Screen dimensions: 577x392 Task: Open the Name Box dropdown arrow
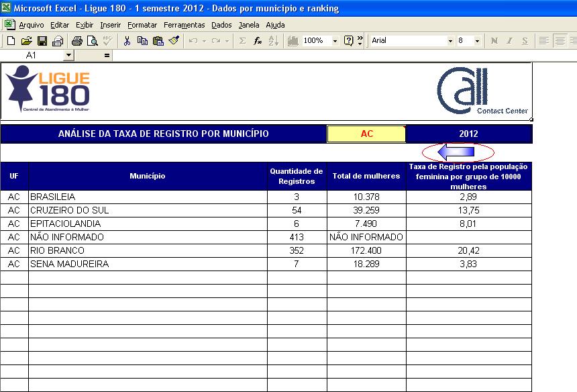click(x=68, y=55)
